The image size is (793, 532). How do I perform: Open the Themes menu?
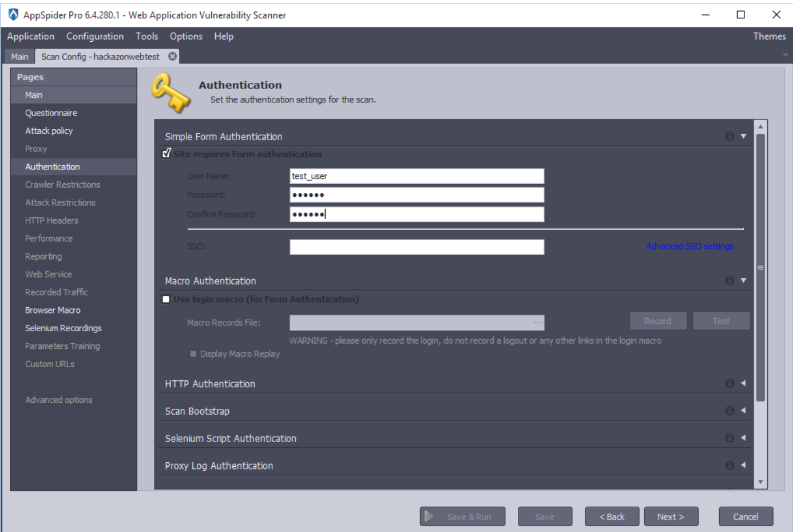(769, 36)
